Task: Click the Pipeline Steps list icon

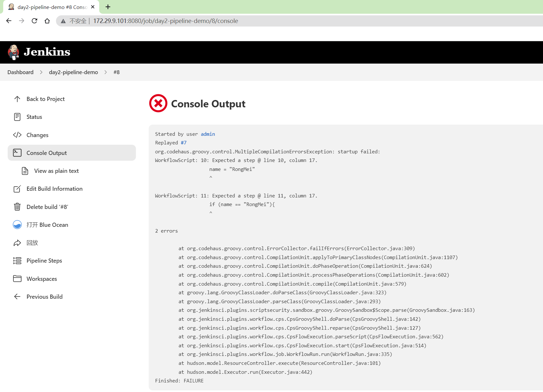Action: tap(17, 261)
